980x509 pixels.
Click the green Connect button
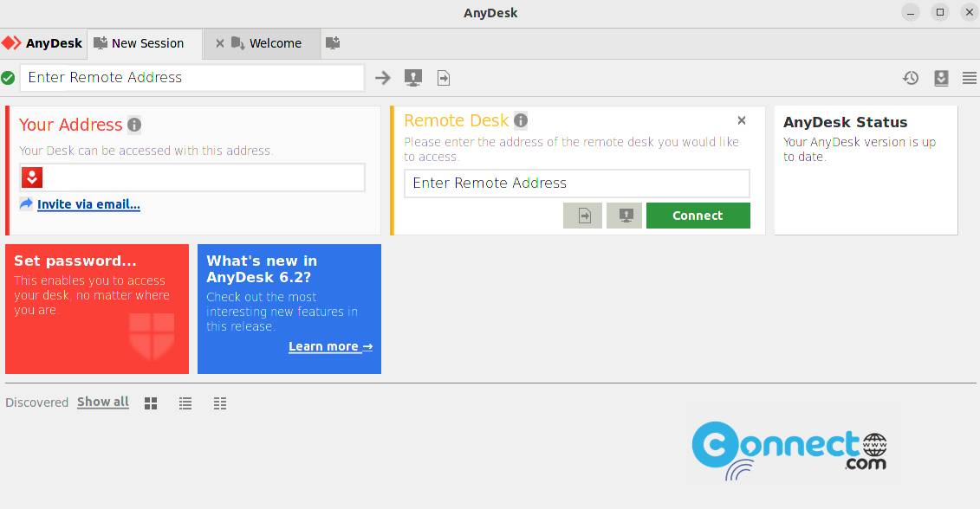coord(698,216)
